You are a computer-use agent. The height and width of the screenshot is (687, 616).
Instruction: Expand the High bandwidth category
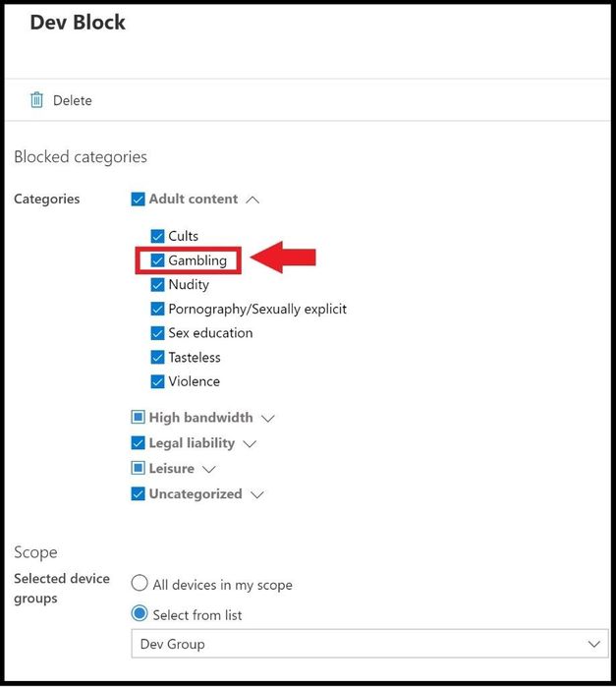coord(268,419)
